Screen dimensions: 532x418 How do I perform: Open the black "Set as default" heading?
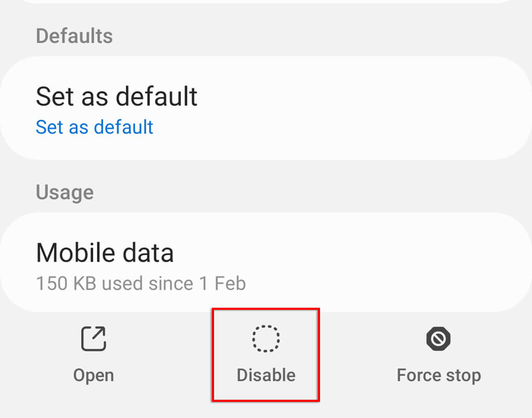click(116, 96)
